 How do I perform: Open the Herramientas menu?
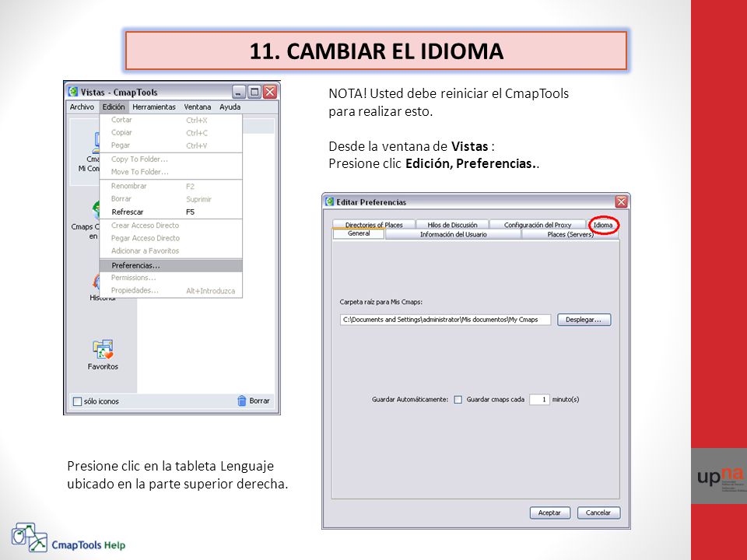[x=154, y=107]
